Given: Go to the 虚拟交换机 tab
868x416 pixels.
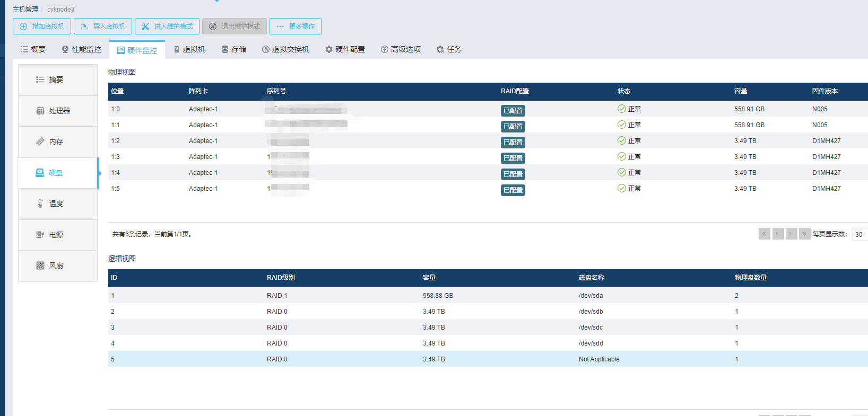Looking at the screenshot, I should click(285, 49).
